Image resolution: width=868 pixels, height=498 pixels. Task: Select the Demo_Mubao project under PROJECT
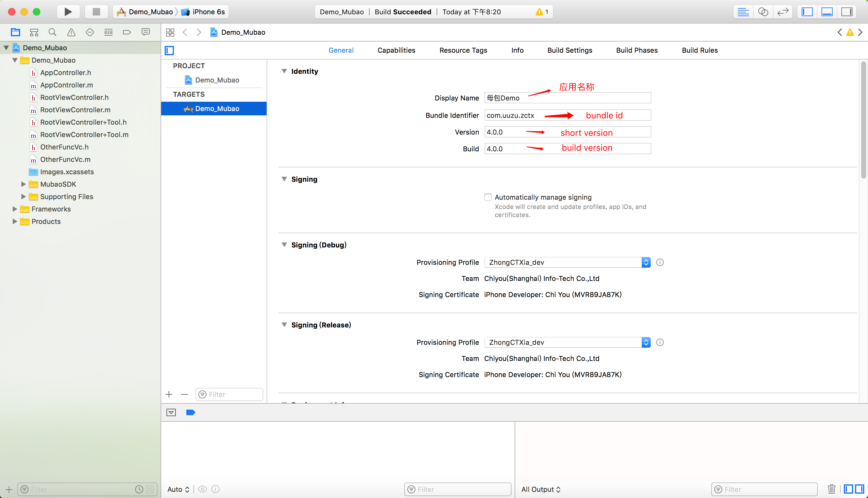click(x=217, y=80)
